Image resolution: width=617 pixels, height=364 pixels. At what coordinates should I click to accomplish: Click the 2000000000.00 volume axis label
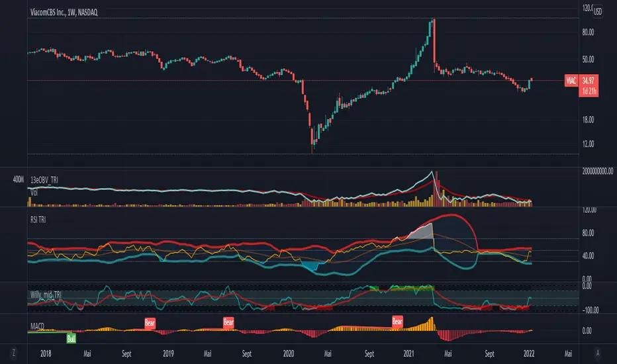[597, 171]
